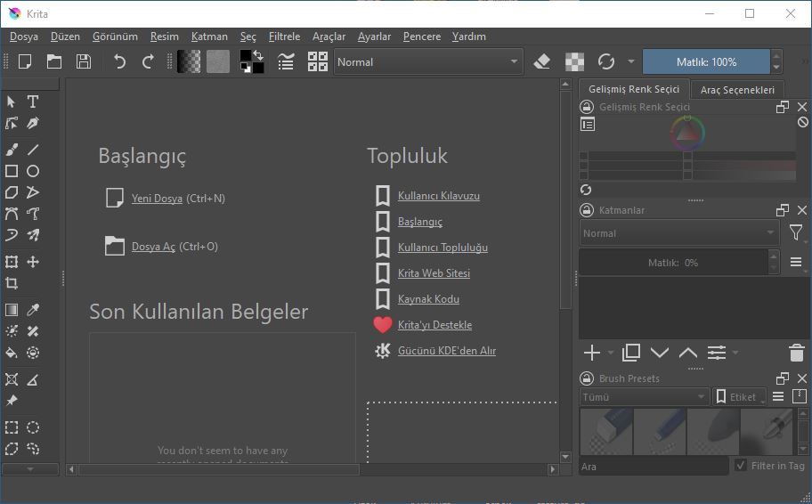The width and height of the screenshot is (812, 504).
Task: Select the Measure tool
Action: [33, 379]
